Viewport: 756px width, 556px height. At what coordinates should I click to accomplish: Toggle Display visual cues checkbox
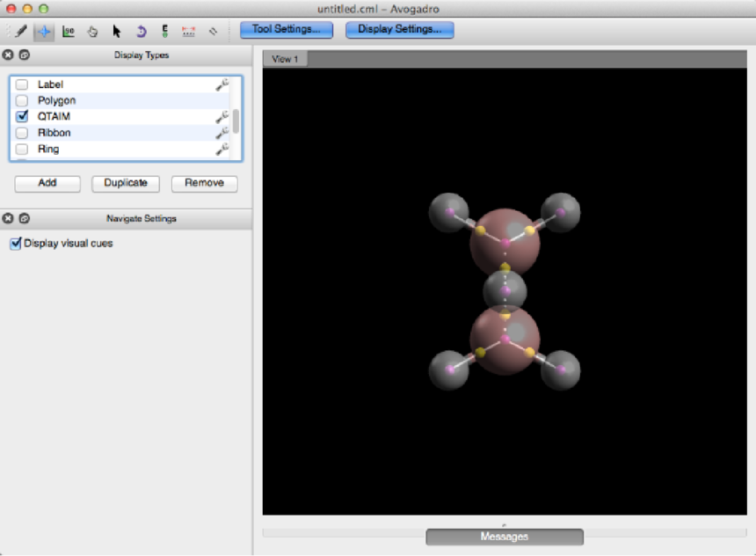click(15, 244)
